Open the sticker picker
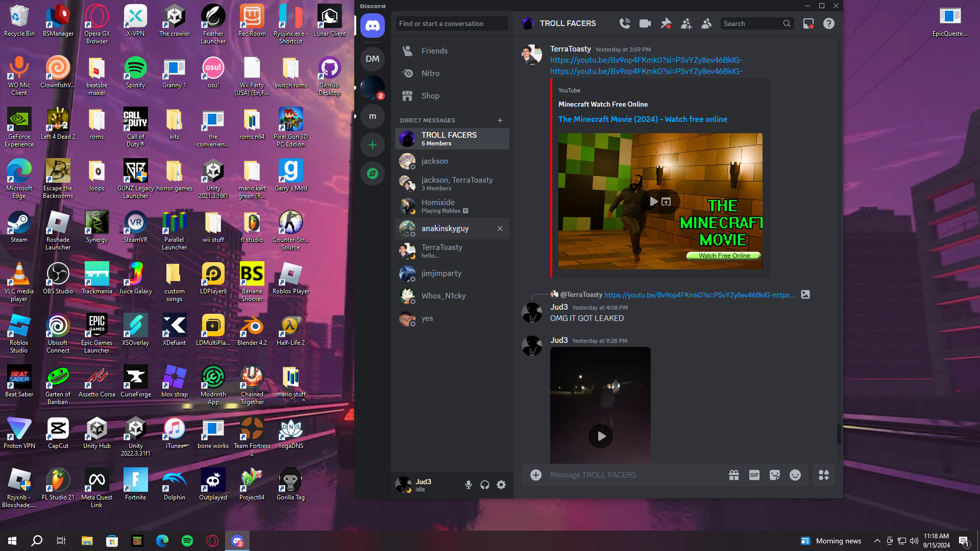 click(775, 475)
